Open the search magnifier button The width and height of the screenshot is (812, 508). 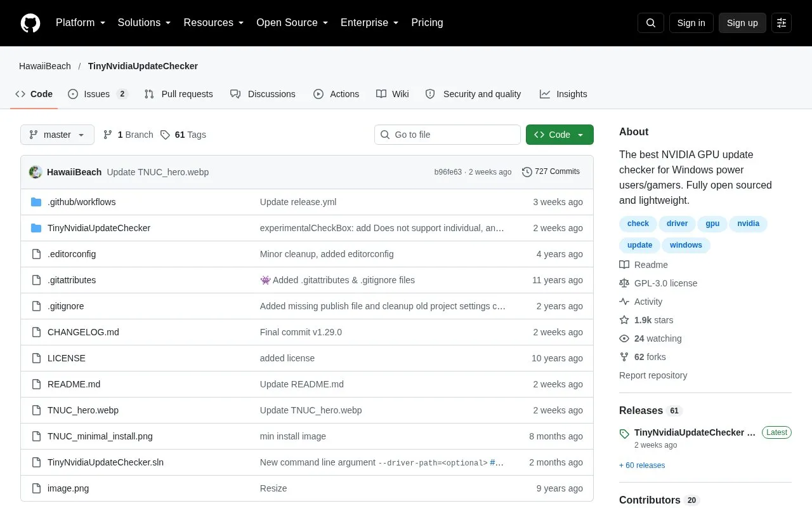(x=651, y=23)
